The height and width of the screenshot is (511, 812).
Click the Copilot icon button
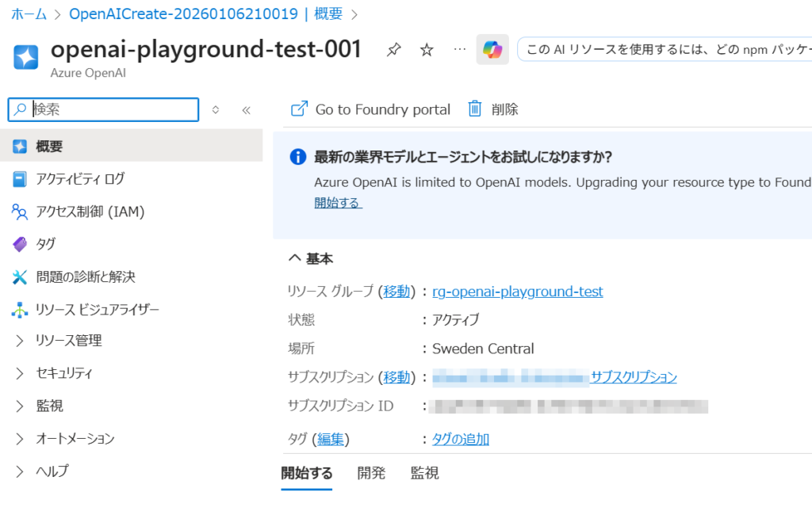(x=492, y=50)
